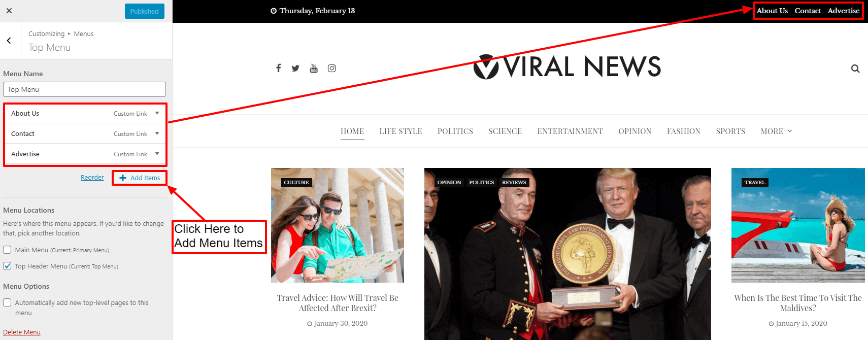This screenshot has height=340, width=868.
Task: Open the YouTube social icon
Action: coord(314,68)
